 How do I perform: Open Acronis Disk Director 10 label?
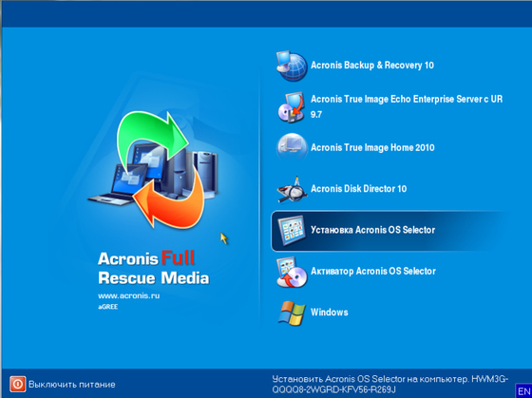point(359,189)
